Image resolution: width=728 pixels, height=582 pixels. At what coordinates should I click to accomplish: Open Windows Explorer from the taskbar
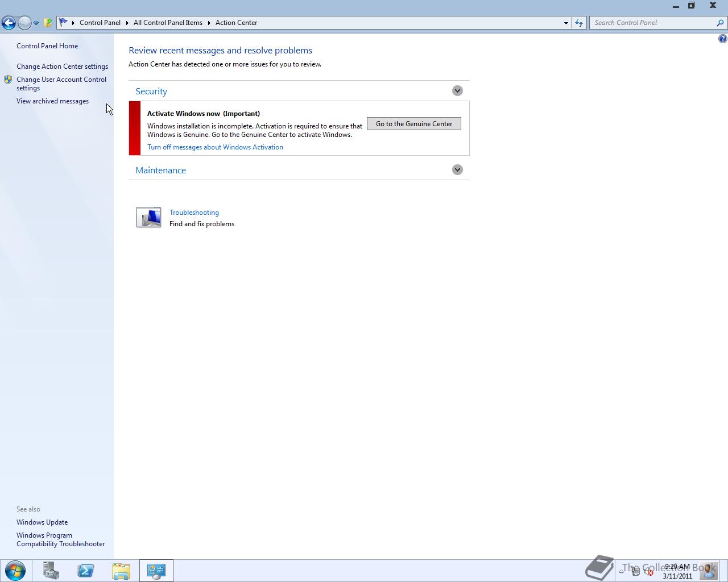121,571
